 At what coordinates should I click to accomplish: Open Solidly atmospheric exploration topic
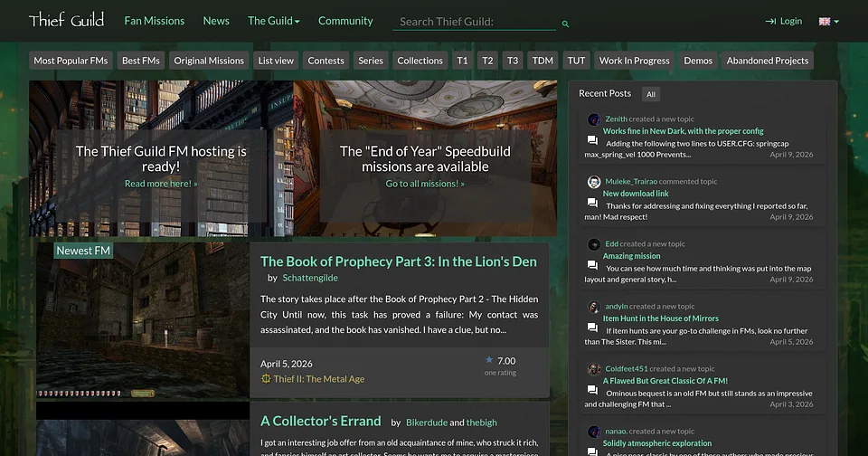coord(657,443)
